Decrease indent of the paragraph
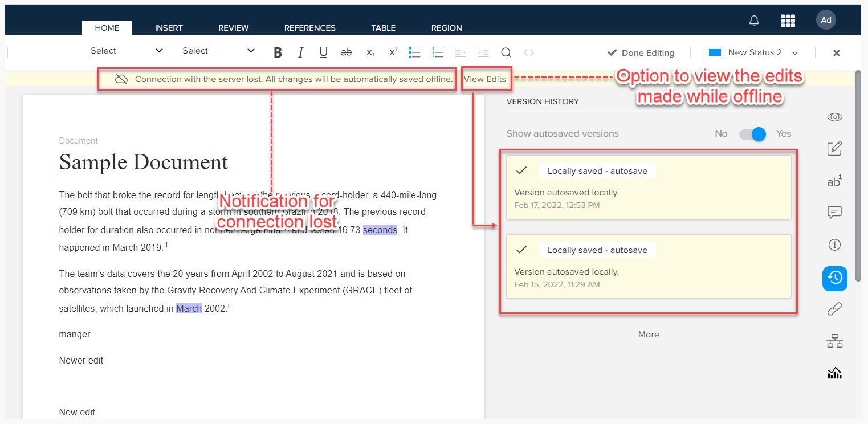 tap(483, 52)
